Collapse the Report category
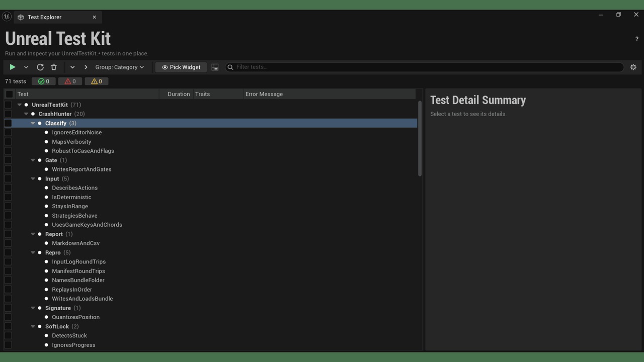This screenshot has height=362, width=644. (x=33, y=234)
